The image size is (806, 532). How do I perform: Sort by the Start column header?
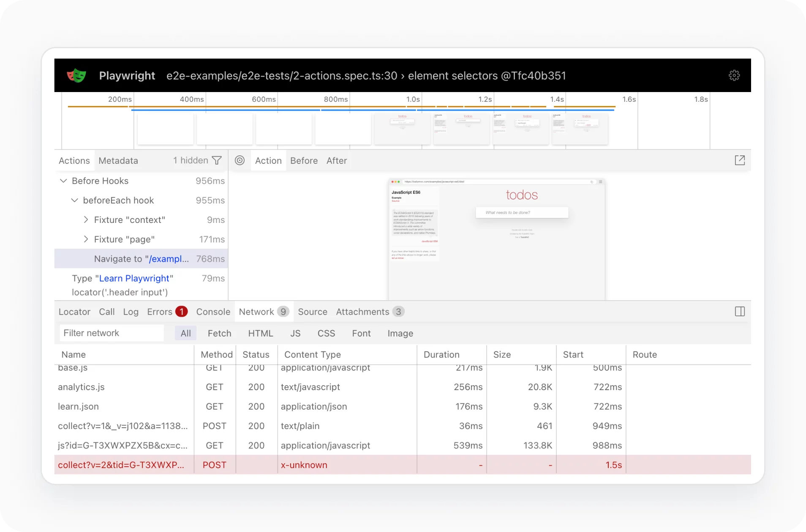(591, 355)
